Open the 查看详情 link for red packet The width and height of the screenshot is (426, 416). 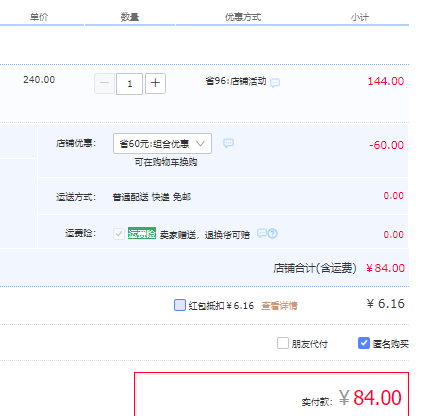click(x=279, y=306)
